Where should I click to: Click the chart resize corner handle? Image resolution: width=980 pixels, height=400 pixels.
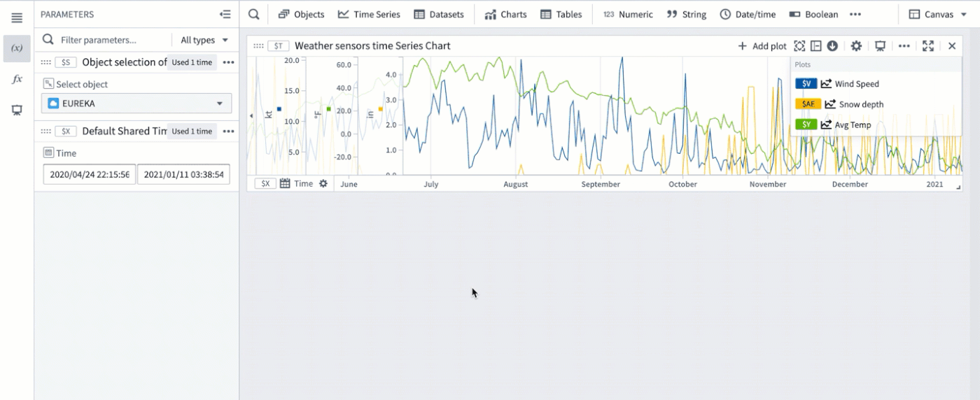[x=958, y=186]
